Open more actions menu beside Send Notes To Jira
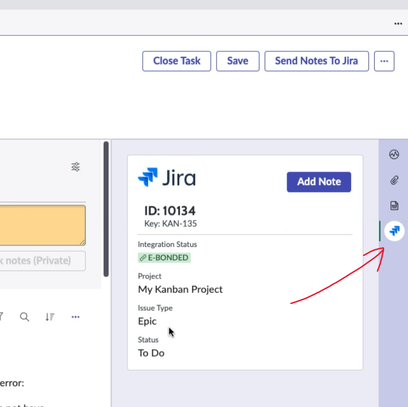 (384, 61)
